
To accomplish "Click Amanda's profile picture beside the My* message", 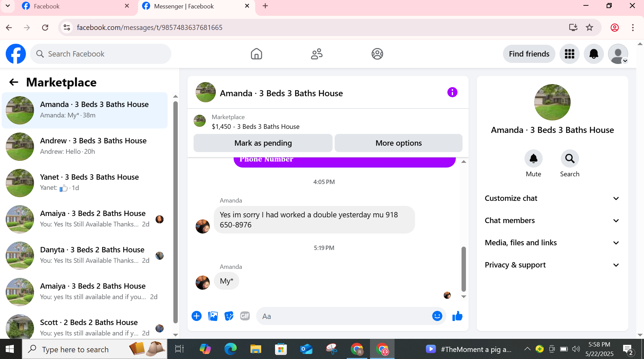I will point(203,282).
